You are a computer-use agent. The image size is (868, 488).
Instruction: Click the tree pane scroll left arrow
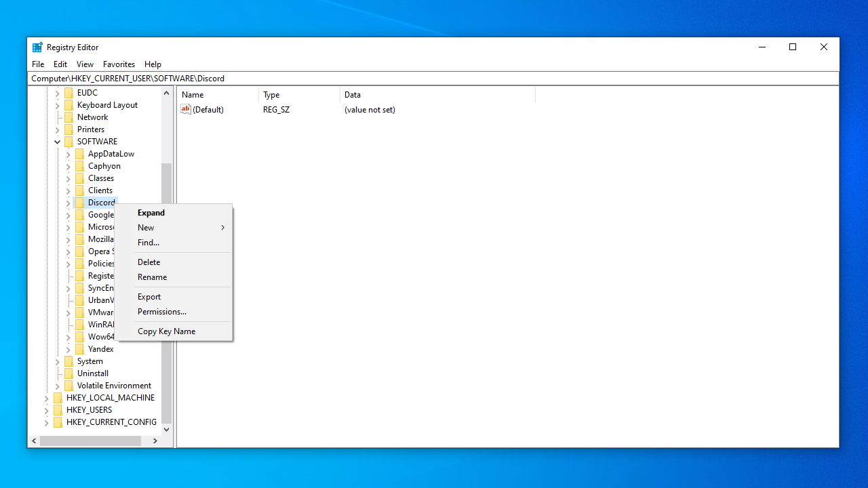34,441
